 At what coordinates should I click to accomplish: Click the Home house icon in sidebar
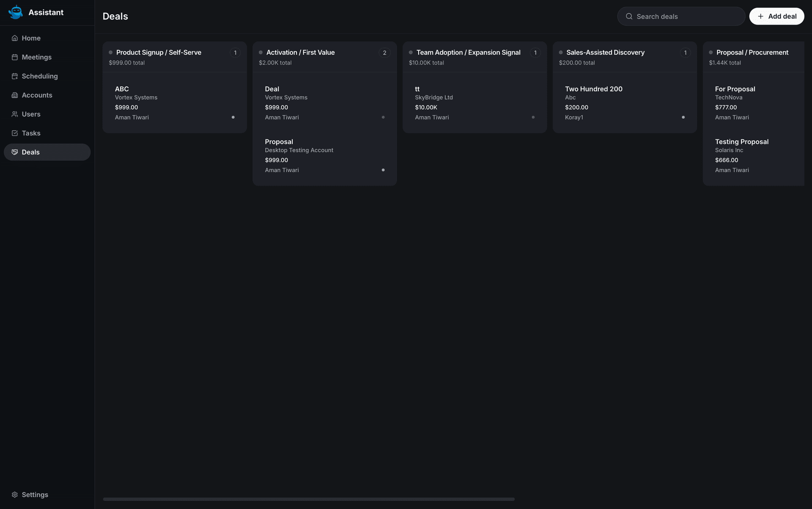15,38
